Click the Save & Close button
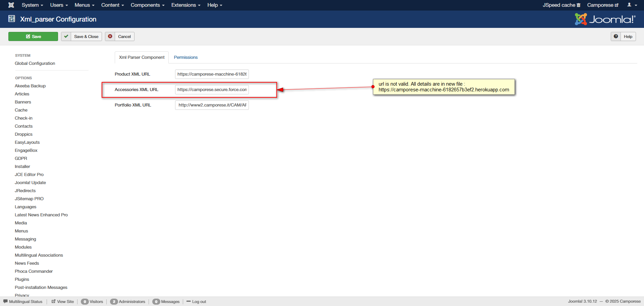 82,37
